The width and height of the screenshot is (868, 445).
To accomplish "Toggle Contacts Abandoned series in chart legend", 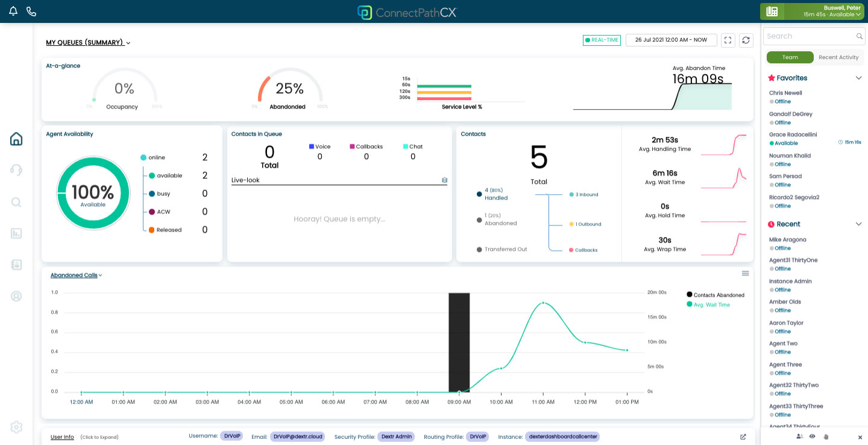I will (715, 295).
